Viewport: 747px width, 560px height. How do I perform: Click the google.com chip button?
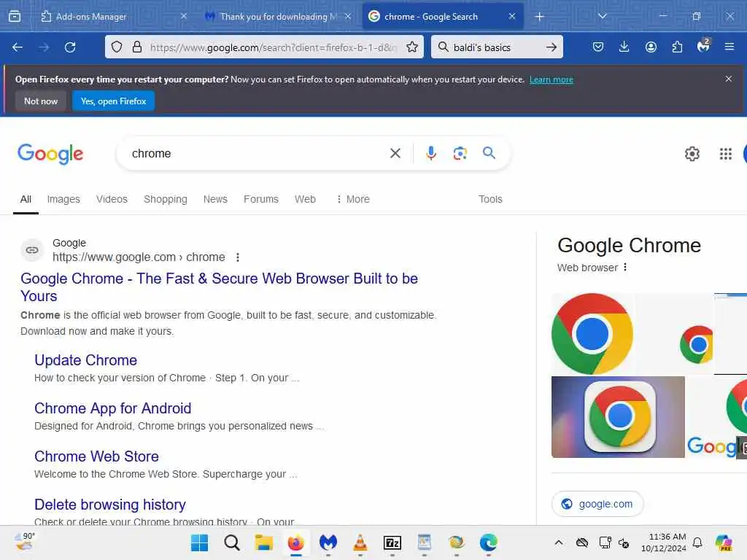(x=597, y=504)
